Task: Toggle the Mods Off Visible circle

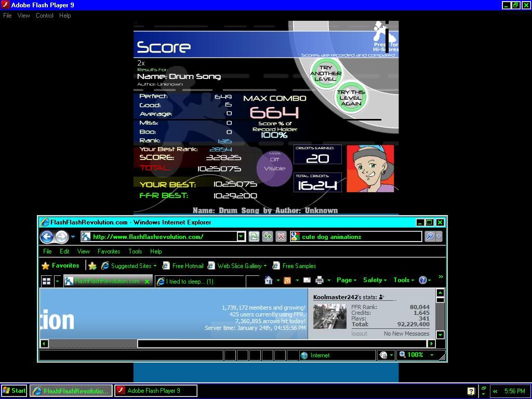Action: pos(274,167)
